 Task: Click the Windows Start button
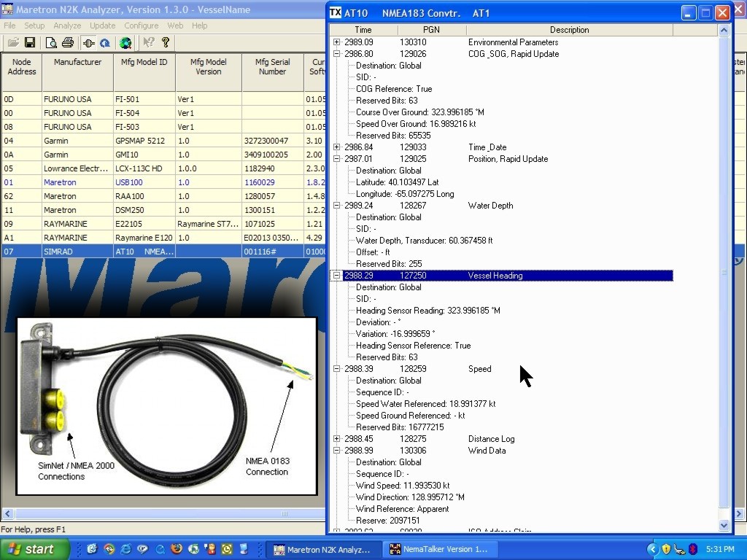[34, 549]
